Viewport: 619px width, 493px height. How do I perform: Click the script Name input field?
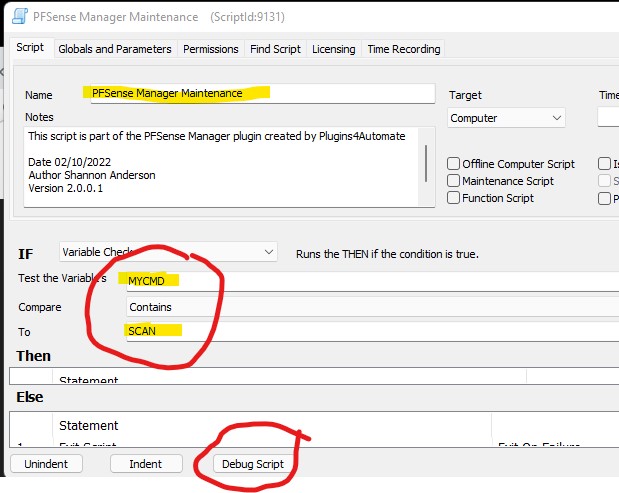coord(260,93)
